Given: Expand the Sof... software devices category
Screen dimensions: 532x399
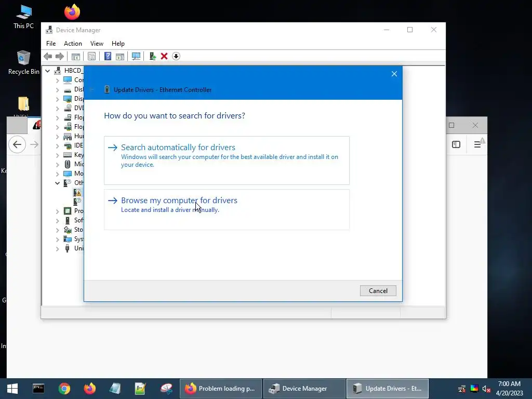Looking at the screenshot, I should [57, 221].
